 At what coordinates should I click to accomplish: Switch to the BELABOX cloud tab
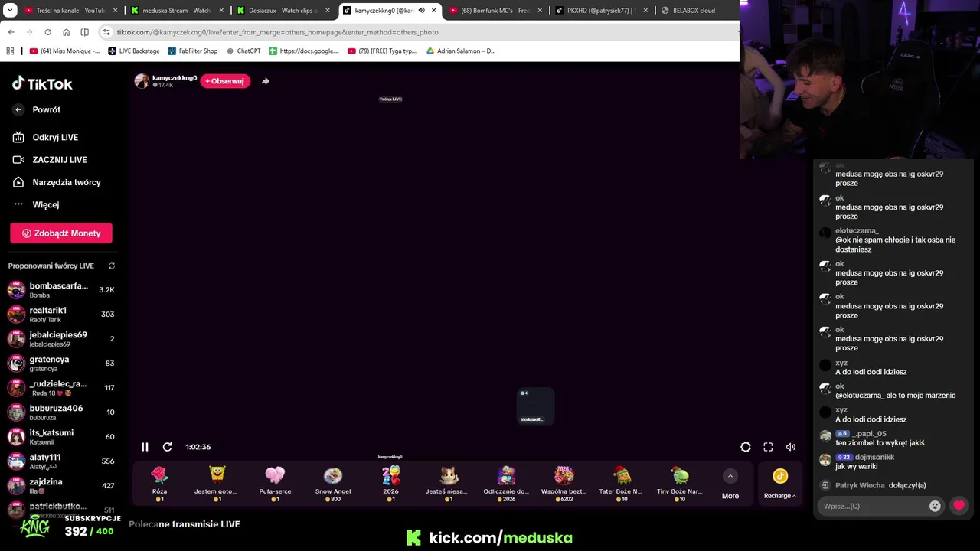[x=694, y=11]
